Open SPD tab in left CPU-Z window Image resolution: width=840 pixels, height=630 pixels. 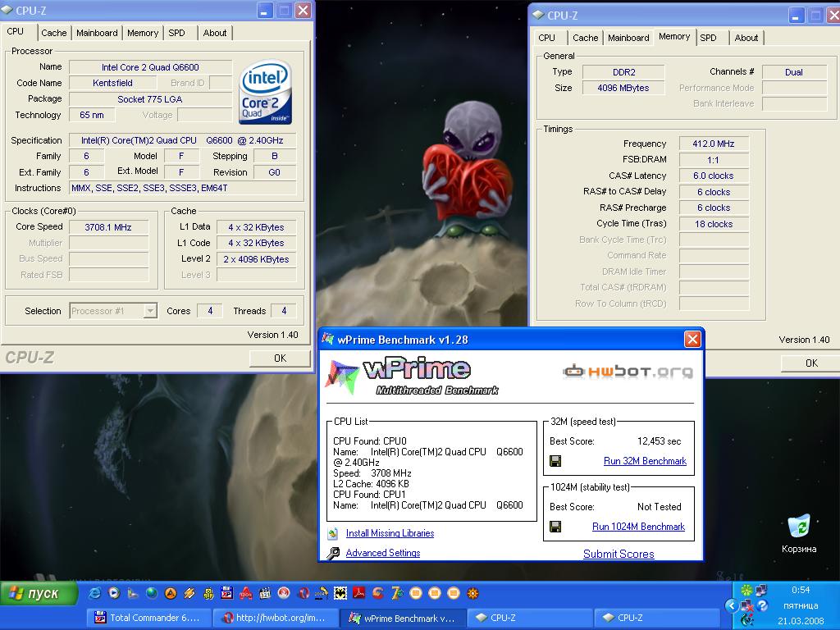(177, 33)
